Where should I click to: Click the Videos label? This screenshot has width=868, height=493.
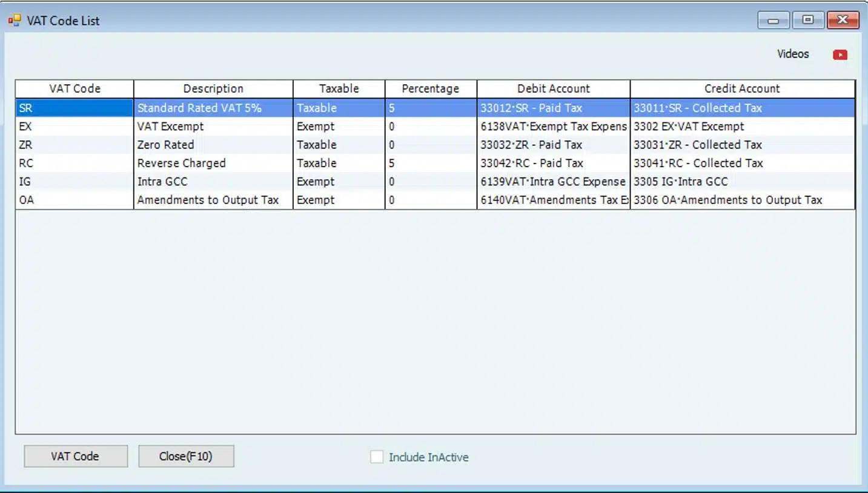pyautogui.click(x=793, y=54)
